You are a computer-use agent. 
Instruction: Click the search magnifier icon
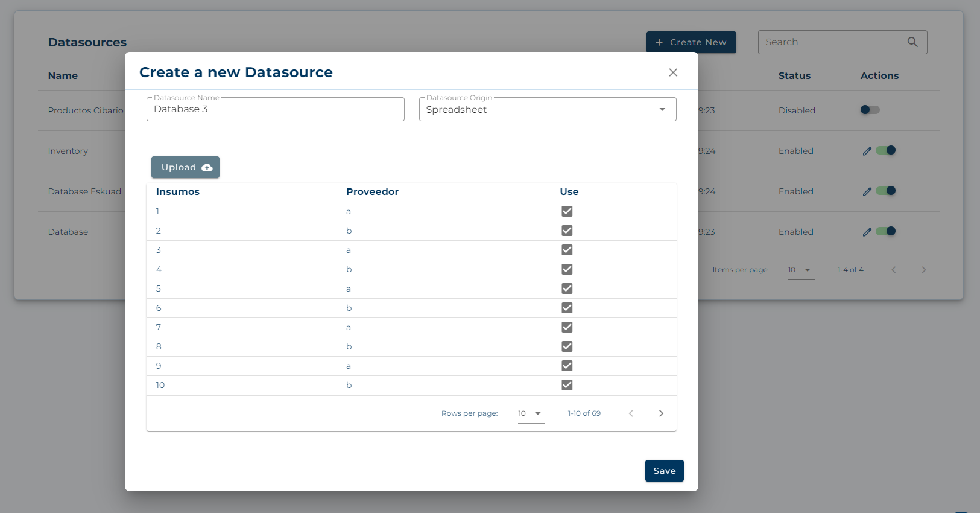912,42
